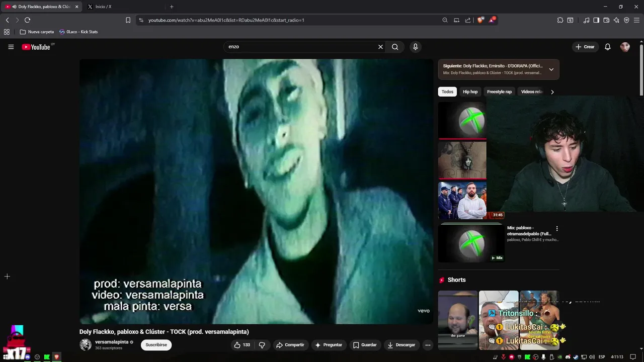
Task: Open the versamalapinta channel name link
Action: coord(112,342)
